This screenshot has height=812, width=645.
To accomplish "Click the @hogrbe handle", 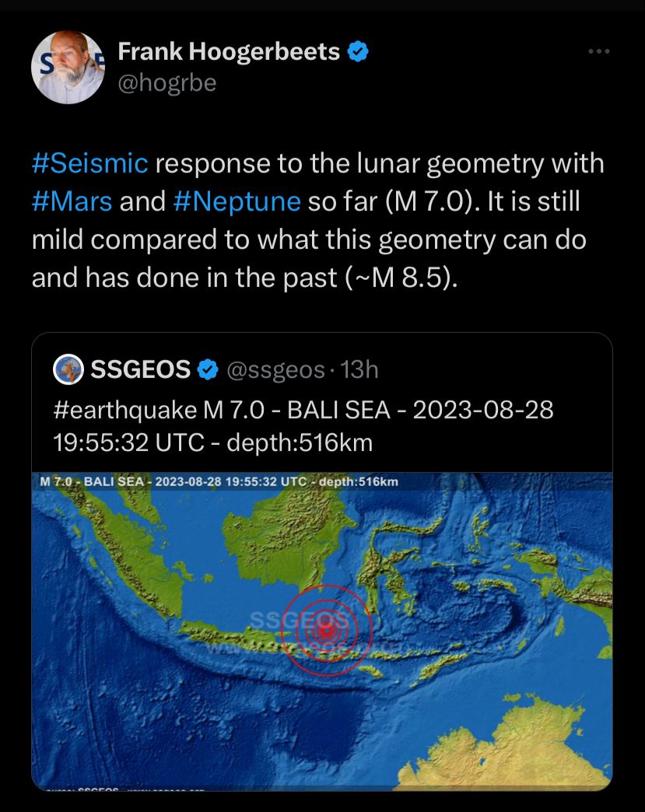I will [167, 82].
